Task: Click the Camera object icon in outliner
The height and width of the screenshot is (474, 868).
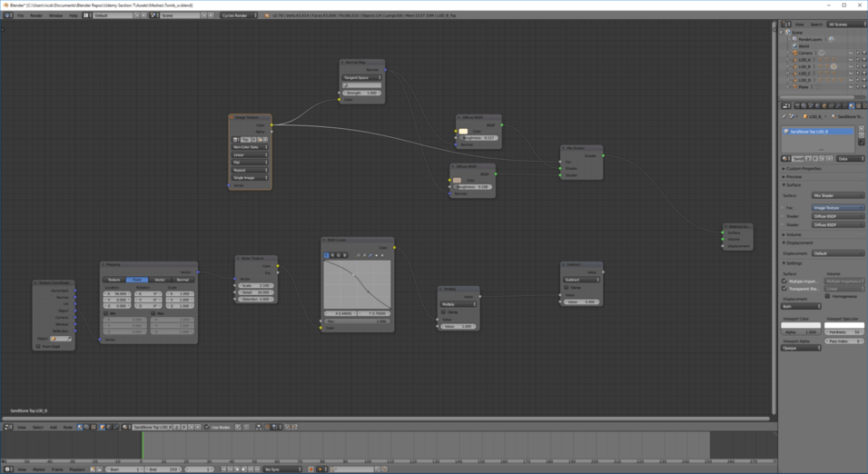Action: (794, 53)
